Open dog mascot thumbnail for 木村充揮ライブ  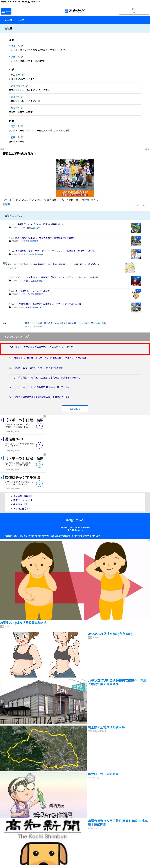136,294
